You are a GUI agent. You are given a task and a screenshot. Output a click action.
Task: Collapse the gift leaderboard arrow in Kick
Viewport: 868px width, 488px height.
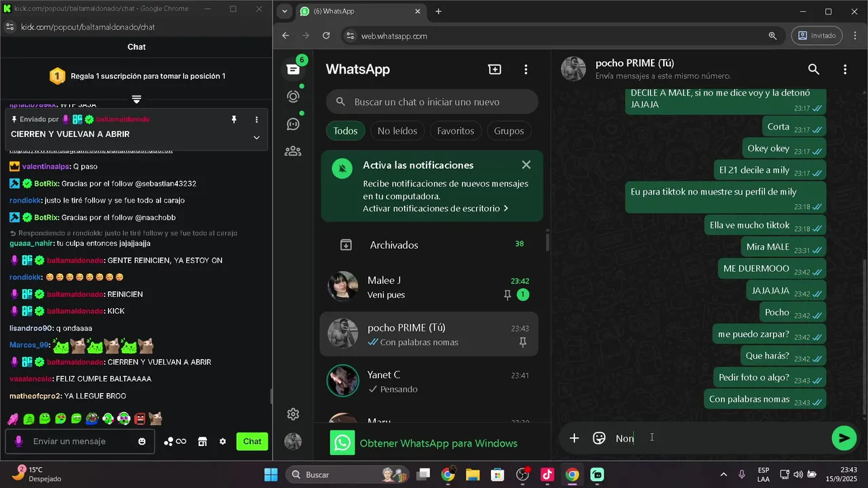(136, 99)
